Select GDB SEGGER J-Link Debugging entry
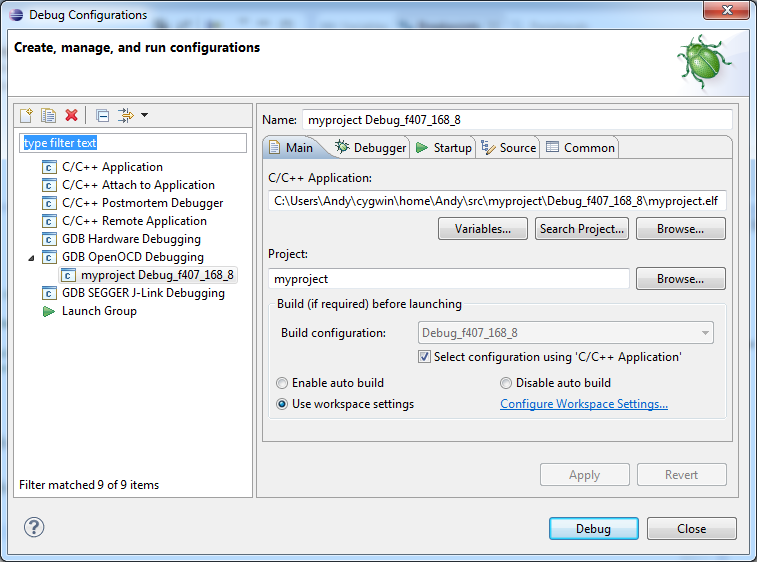 pos(143,293)
